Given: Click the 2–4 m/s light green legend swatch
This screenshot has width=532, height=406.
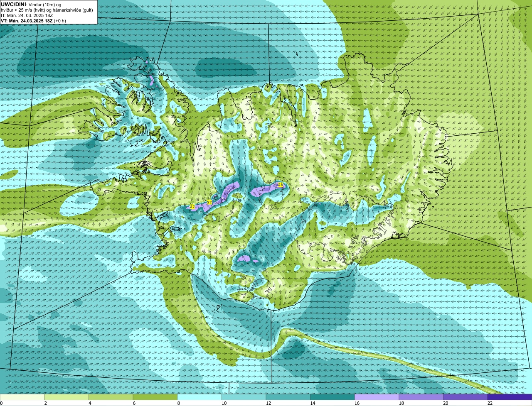Looking at the screenshot, I should pyautogui.click(x=66, y=397).
